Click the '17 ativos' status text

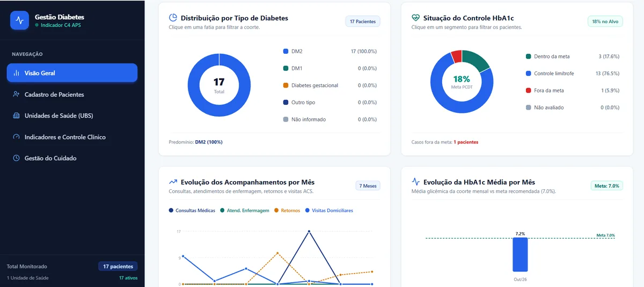click(x=128, y=278)
